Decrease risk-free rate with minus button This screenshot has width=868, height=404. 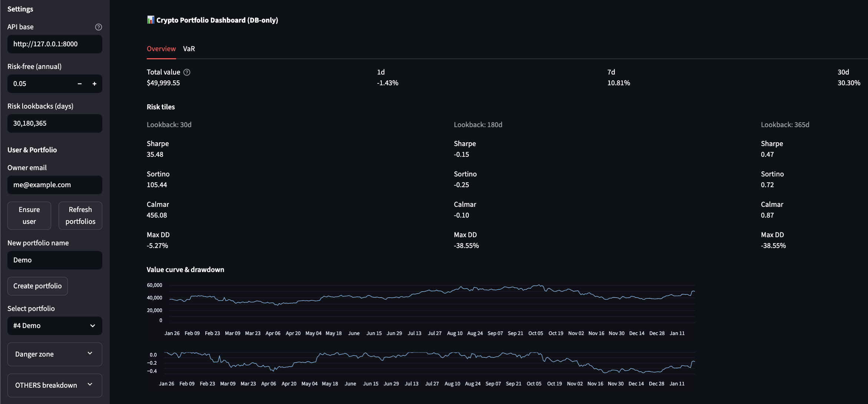[79, 84]
